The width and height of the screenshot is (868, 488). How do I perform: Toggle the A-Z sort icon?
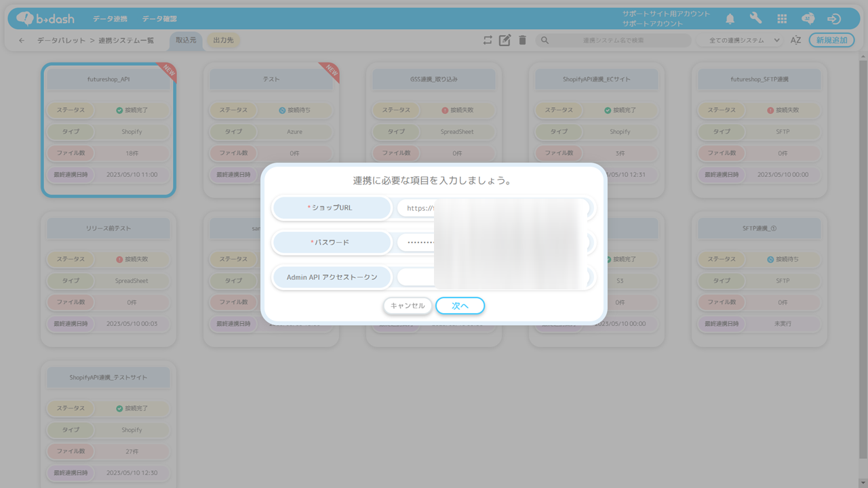click(796, 41)
